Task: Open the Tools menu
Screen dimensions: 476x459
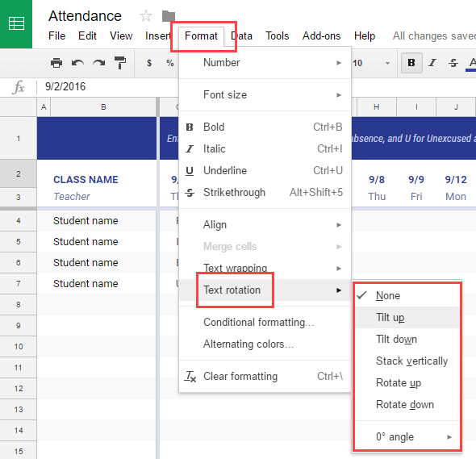Action: (x=278, y=35)
